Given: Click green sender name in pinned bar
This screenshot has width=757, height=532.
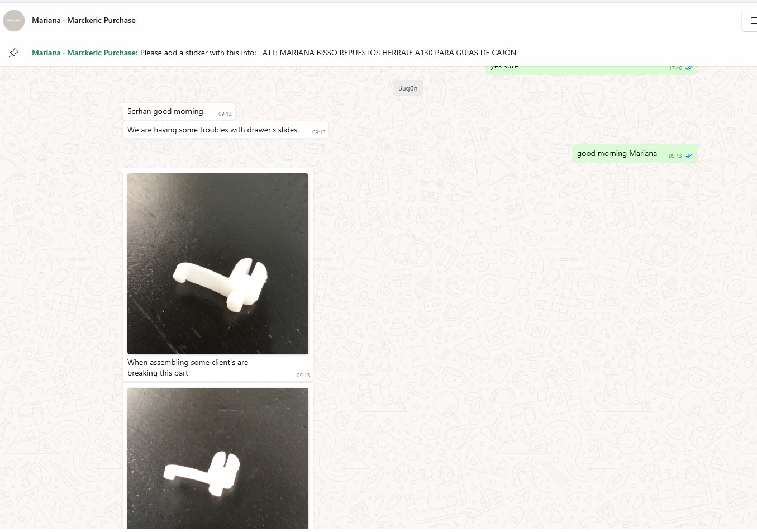Looking at the screenshot, I should click(84, 53).
